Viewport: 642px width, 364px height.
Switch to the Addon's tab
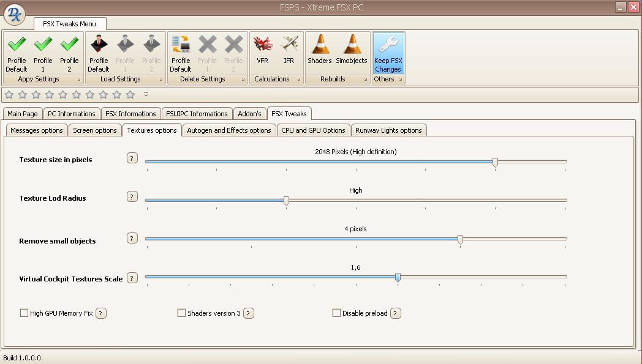click(x=249, y=114)
